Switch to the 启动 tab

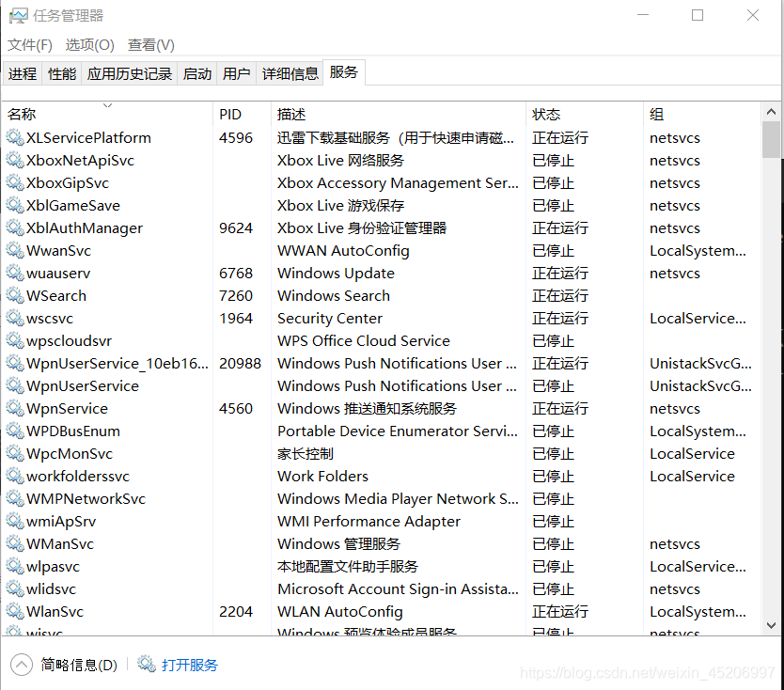[197, 74]
